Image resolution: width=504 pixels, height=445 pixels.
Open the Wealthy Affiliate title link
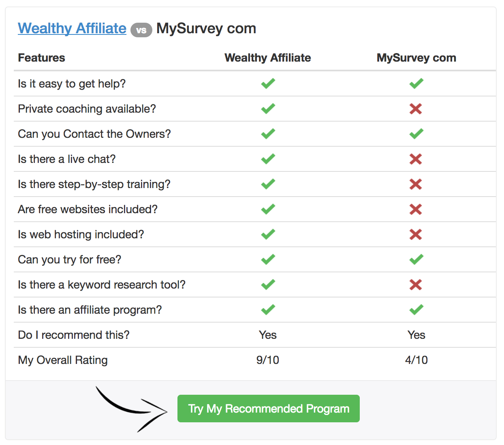click(72, 28)
